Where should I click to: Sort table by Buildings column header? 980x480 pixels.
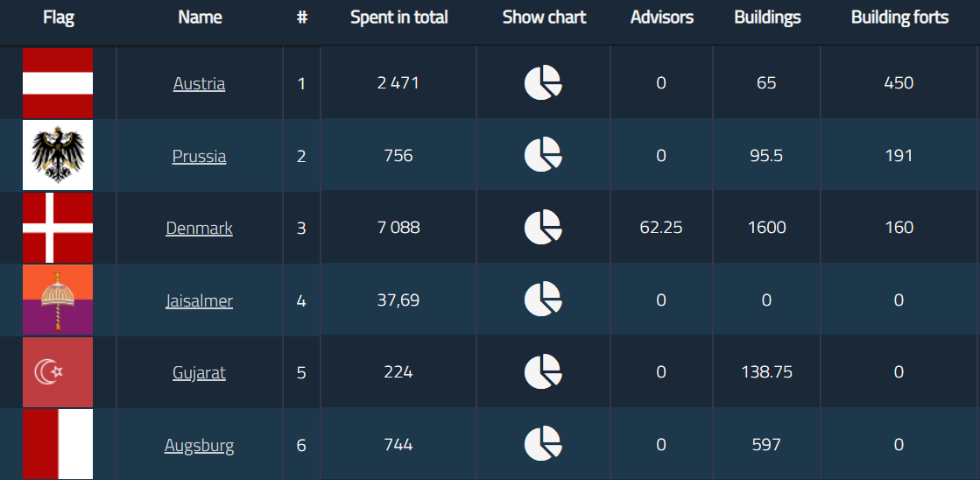coord(766,18)
